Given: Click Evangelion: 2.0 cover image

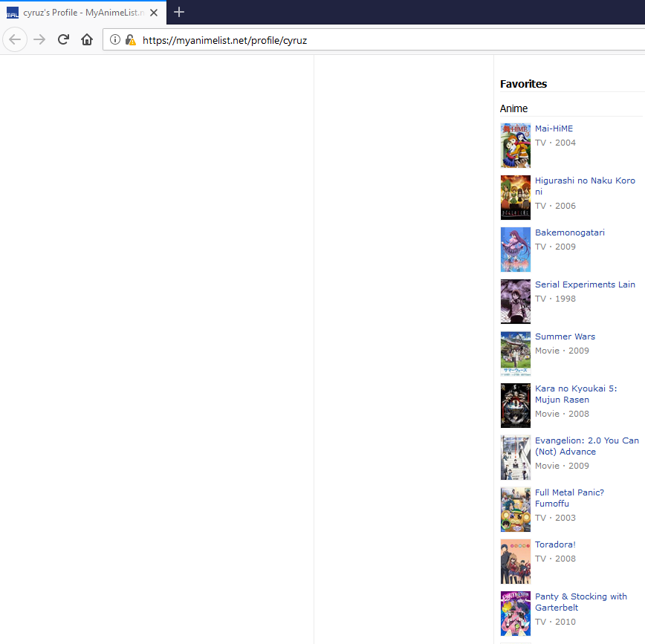Looking at the screenshot, I should pyautogui.click(x=515, y=458).
